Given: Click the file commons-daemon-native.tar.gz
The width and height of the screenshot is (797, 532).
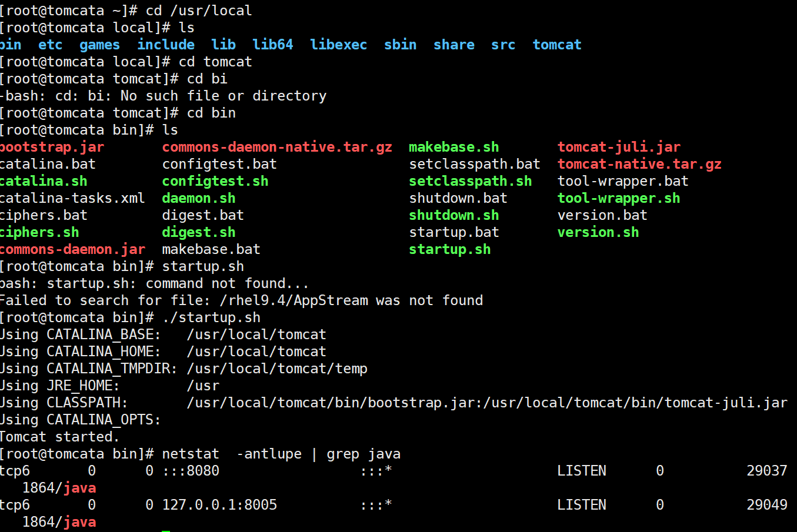Looking at the screenshot, I should tap(277, 147).
